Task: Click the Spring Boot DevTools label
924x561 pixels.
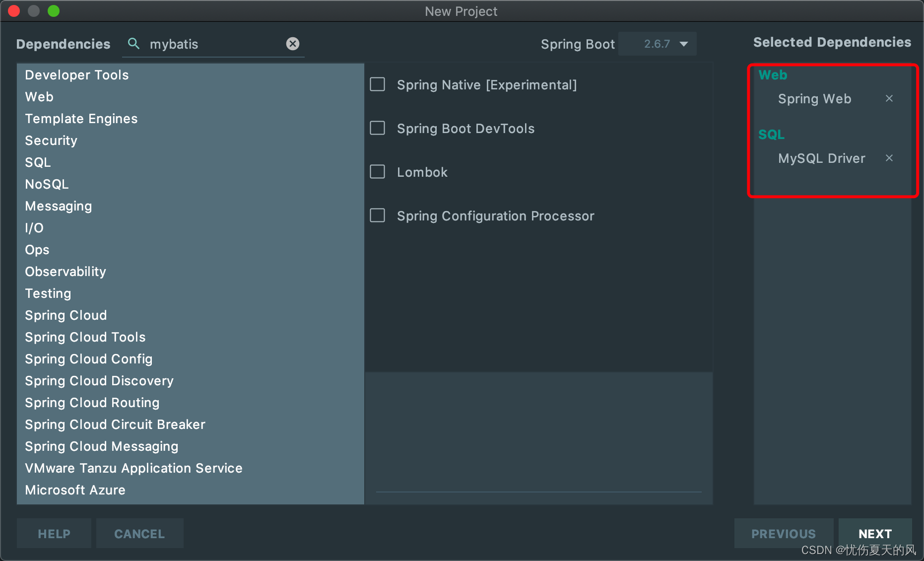Action: pyautogui.click(x=465, y=129)
